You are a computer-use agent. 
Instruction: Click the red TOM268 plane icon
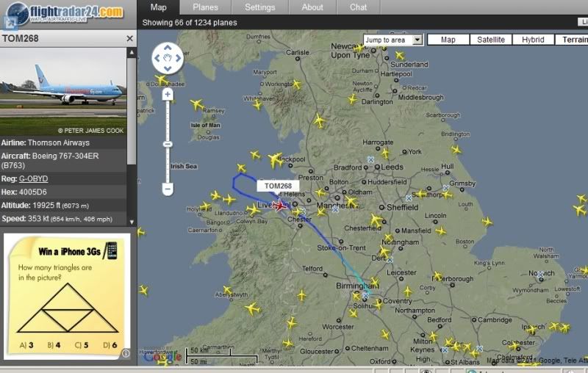point(279,206)
